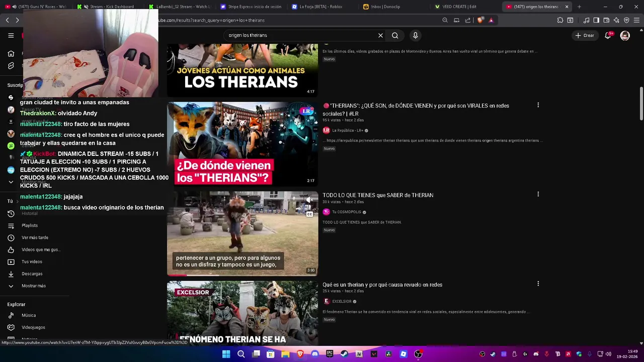Expand the sidebar with Mostrar más
Image resolution: width=644 pixels, height=362 pixels.
[33, 286]
